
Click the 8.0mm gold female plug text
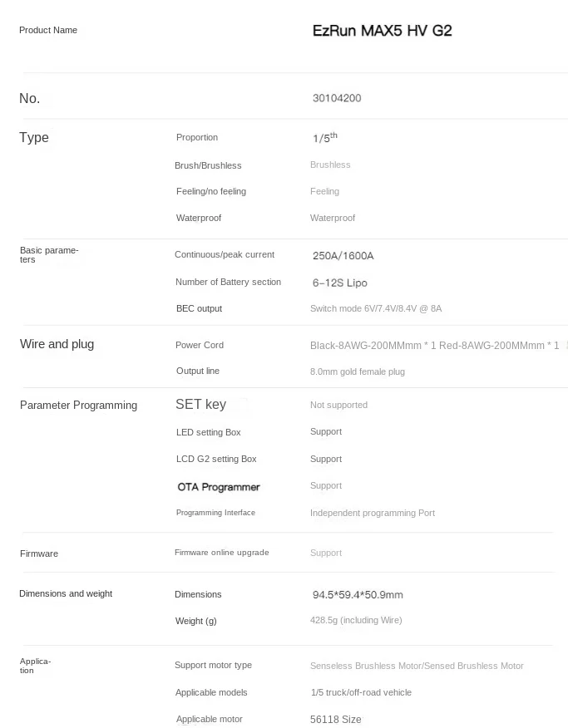(358, 371)
